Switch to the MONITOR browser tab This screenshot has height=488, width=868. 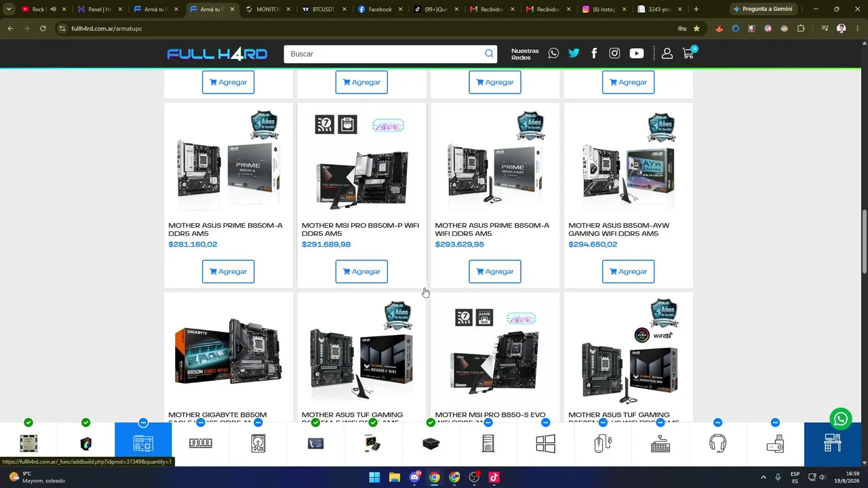(263, 9)
